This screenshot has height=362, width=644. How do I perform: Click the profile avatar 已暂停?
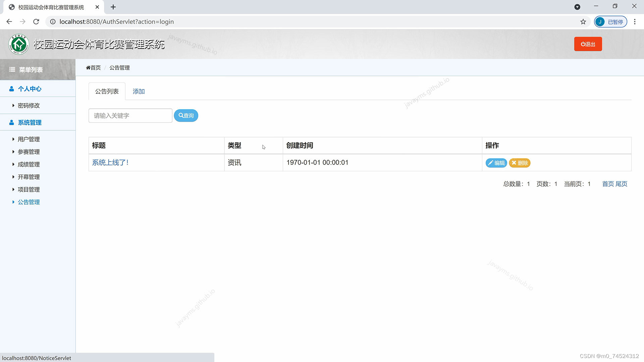(x=610, y=22)
